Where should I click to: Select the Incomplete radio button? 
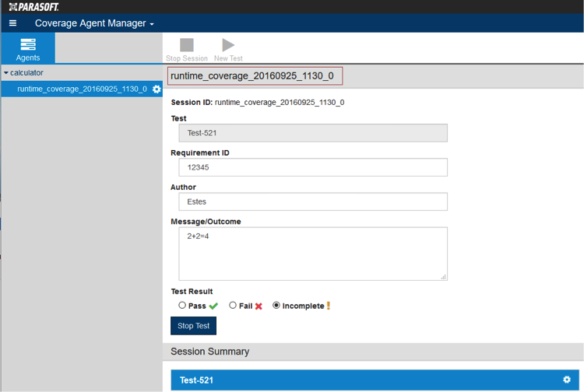(276, 306)
